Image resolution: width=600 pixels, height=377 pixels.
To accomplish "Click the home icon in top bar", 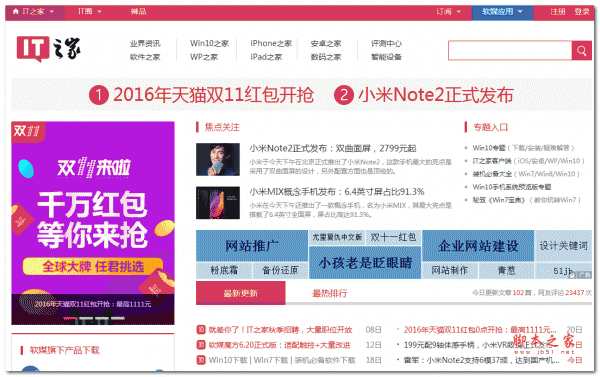I will click(x=15, y=11).
